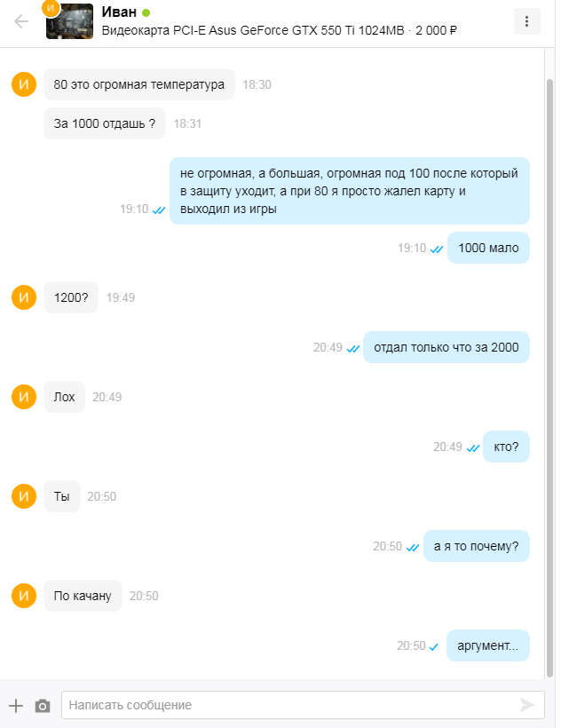Click avatar next to 'По качану' message
This screenshot has width=561, height=728.
point(24,596)
